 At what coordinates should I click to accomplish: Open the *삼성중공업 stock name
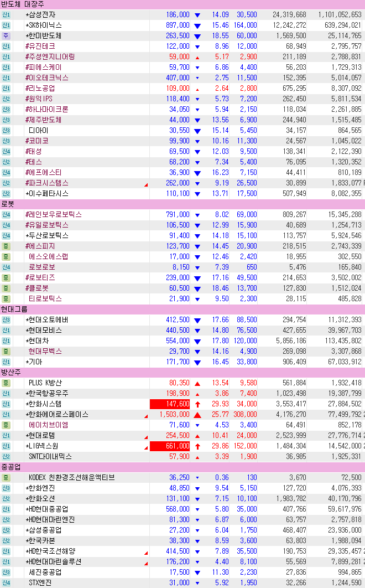click(44, 530)
